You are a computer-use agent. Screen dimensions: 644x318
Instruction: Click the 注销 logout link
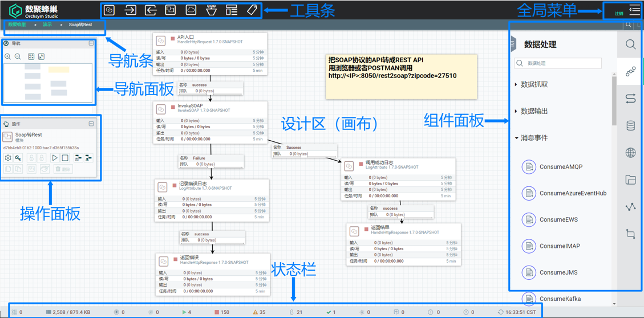click(x=619, y=14)
